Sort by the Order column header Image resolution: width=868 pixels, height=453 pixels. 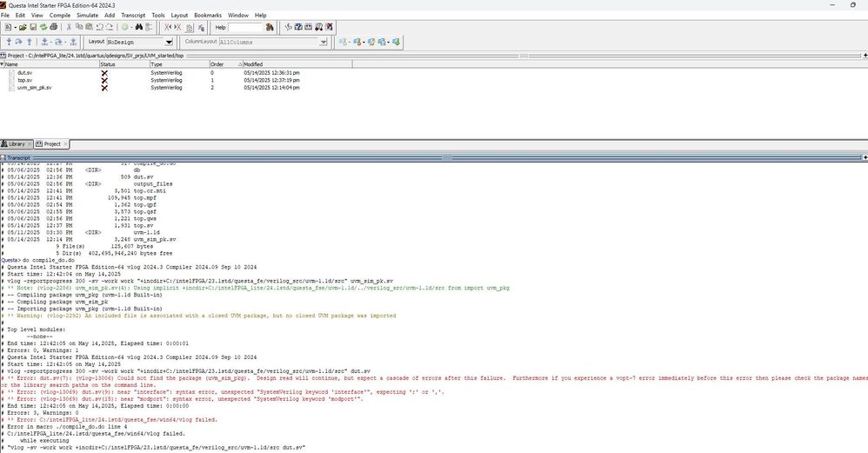tap(226, 64)
